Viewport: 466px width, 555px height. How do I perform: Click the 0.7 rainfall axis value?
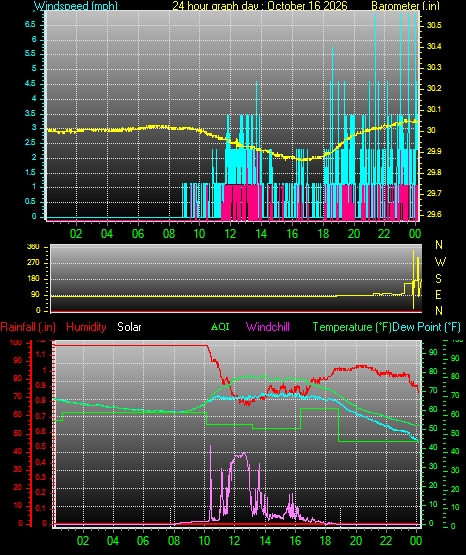tap(41, 416)
